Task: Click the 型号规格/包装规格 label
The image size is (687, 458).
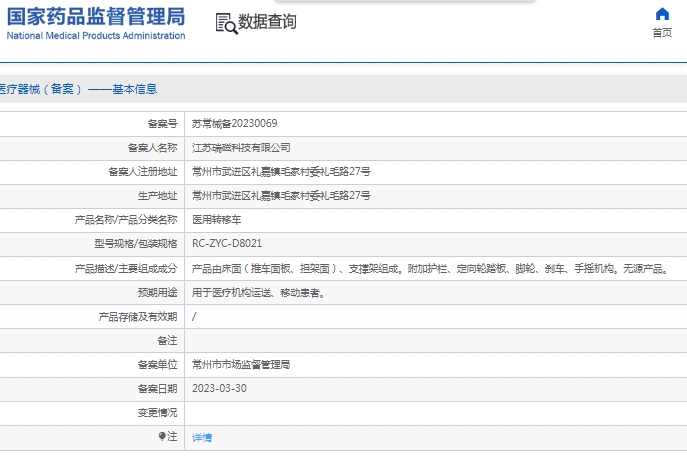Action: tap(136, 244)
